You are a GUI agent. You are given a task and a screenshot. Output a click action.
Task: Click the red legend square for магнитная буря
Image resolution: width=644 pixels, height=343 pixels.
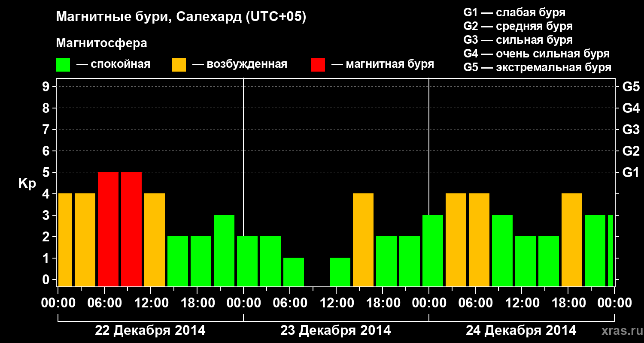(x=318, y=65)
